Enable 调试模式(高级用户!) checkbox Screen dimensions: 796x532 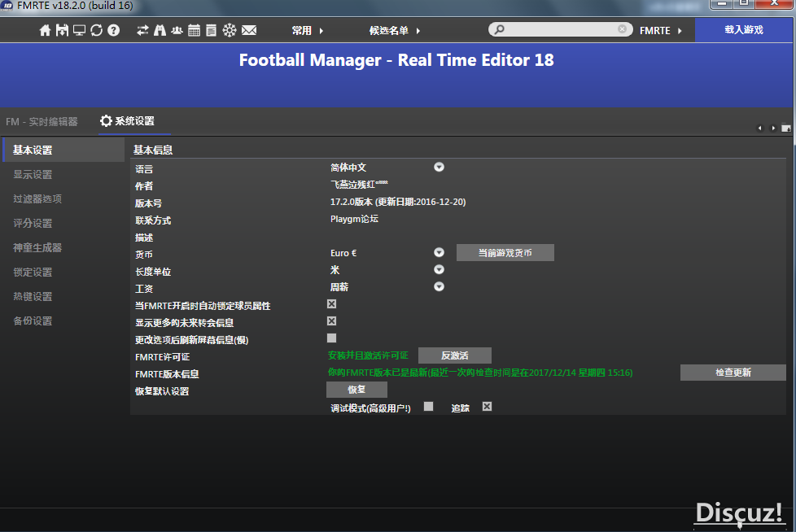tap(428, 406)
